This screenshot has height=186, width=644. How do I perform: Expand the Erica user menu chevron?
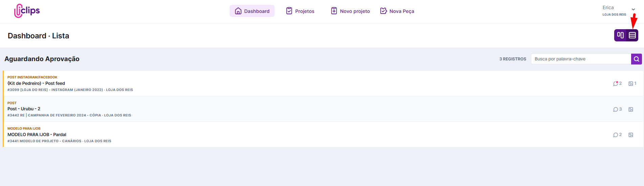(633, 10)
